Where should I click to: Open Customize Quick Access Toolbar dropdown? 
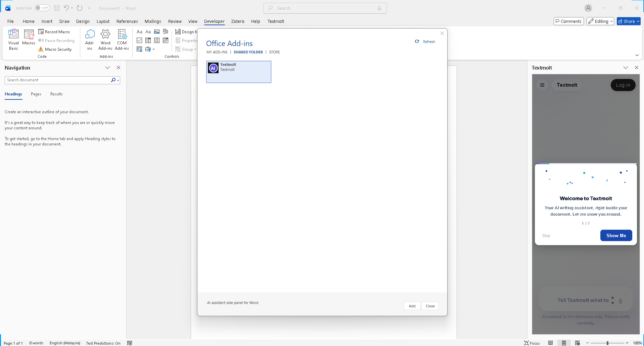point(89,8)
